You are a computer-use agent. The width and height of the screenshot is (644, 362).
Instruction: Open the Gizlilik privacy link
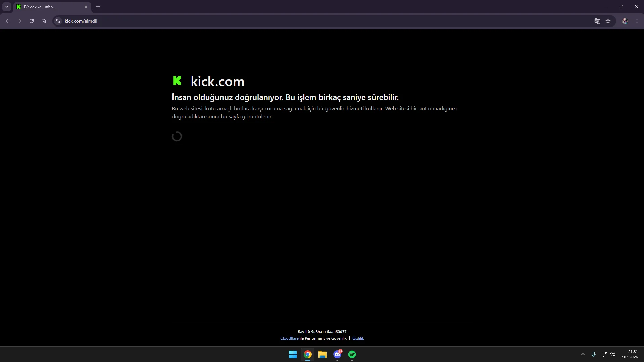pyautogui.click(x=358, y=338)
